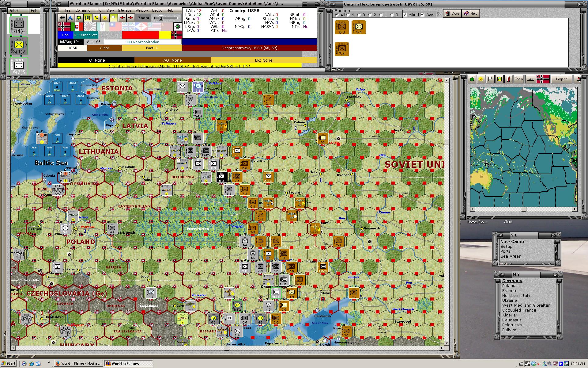Select the Italian flag in the country bar
The height and width of the screenshot is (368, 588).
[x=77, y=27]
